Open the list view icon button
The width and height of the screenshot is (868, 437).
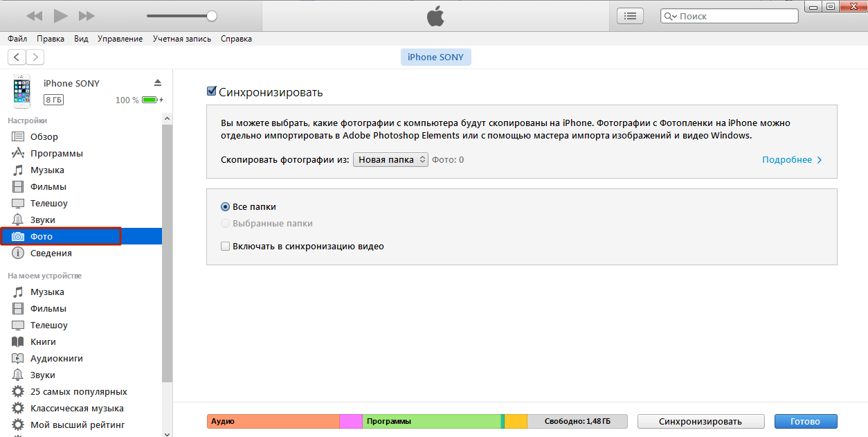[x=629, y=16]
